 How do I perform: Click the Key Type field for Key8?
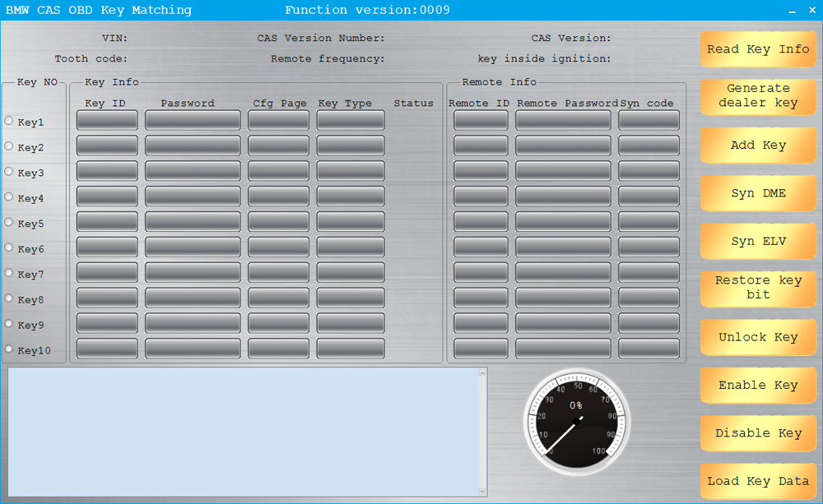coord(351,298)
